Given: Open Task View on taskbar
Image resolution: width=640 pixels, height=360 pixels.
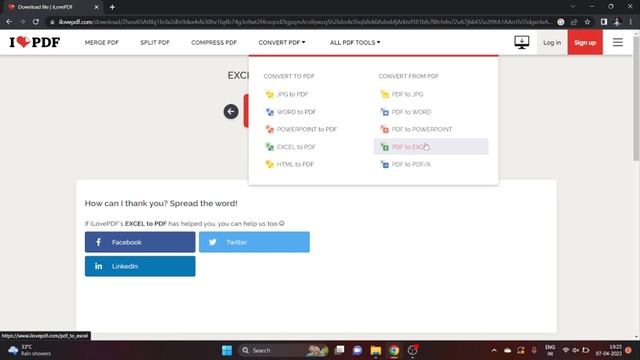Looking at the screenshot, I should (x=339, y=350).
